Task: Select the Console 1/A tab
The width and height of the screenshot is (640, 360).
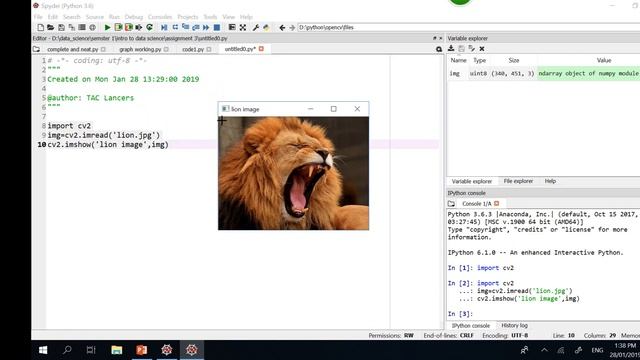Action: [476, 203]
